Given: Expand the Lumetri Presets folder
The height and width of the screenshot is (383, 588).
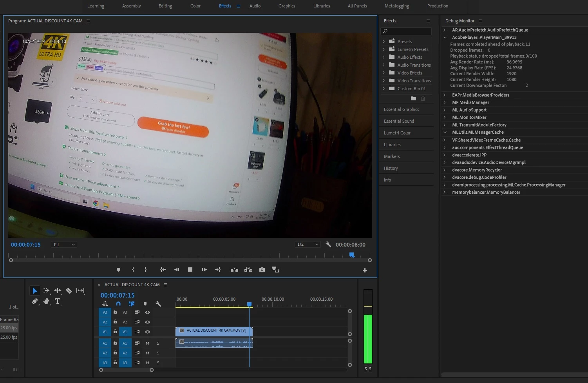Looking at the screenshot, I should click(384, 49).
